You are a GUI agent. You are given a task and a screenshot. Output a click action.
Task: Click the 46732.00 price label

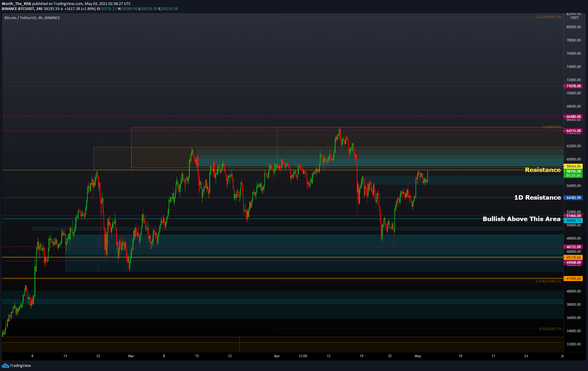click(x=573, y=247)
